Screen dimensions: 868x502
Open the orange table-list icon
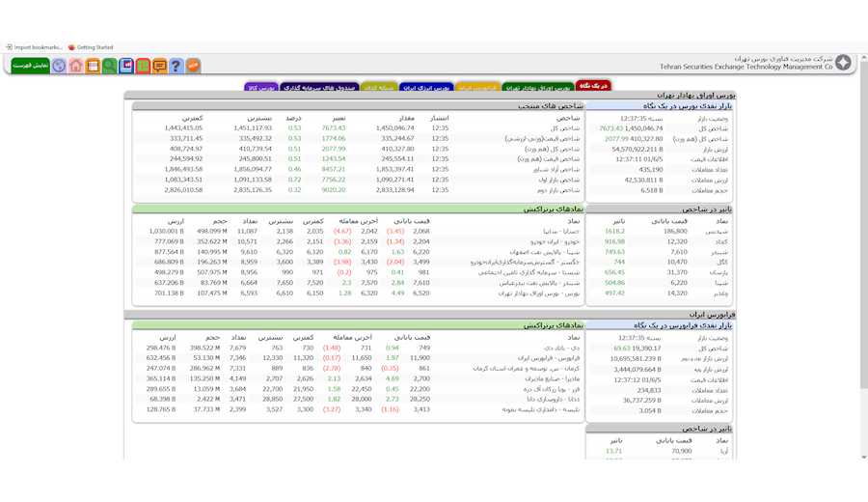point(93,66)
